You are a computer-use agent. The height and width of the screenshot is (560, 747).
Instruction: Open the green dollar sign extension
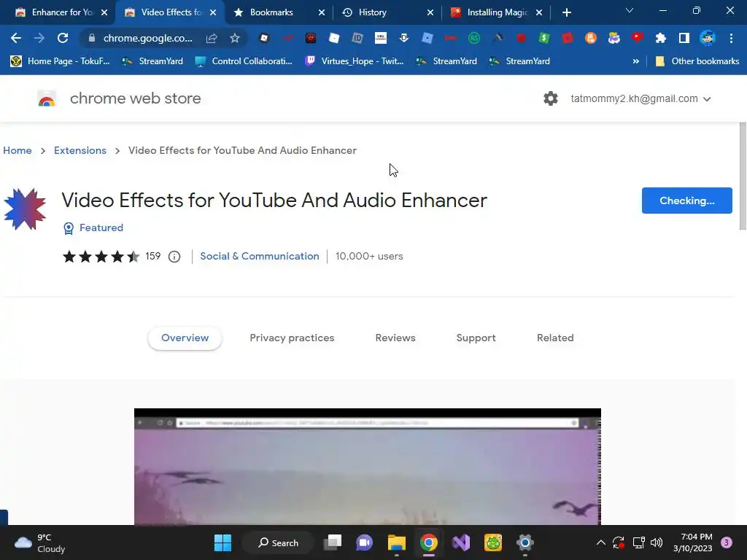(x=544, y=38)
